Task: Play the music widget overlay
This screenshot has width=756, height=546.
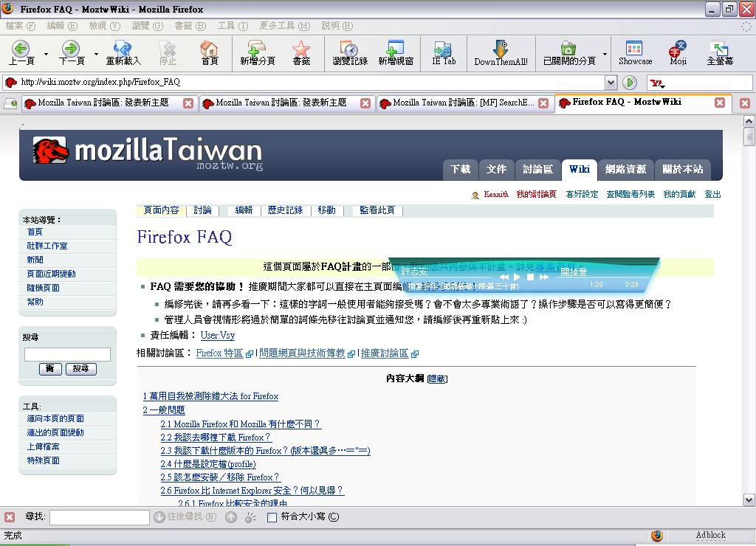Action: (516, 277)
